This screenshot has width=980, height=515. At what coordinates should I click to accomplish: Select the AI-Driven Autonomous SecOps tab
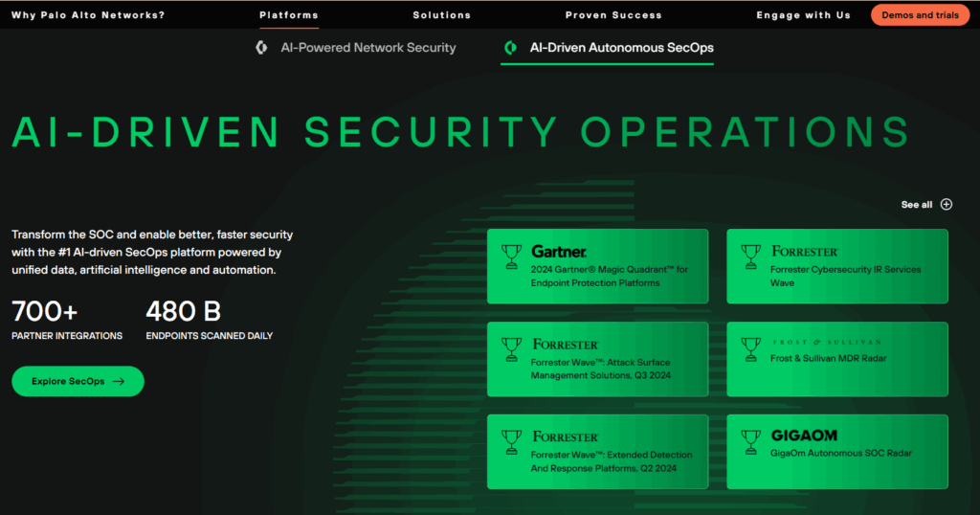608,48
